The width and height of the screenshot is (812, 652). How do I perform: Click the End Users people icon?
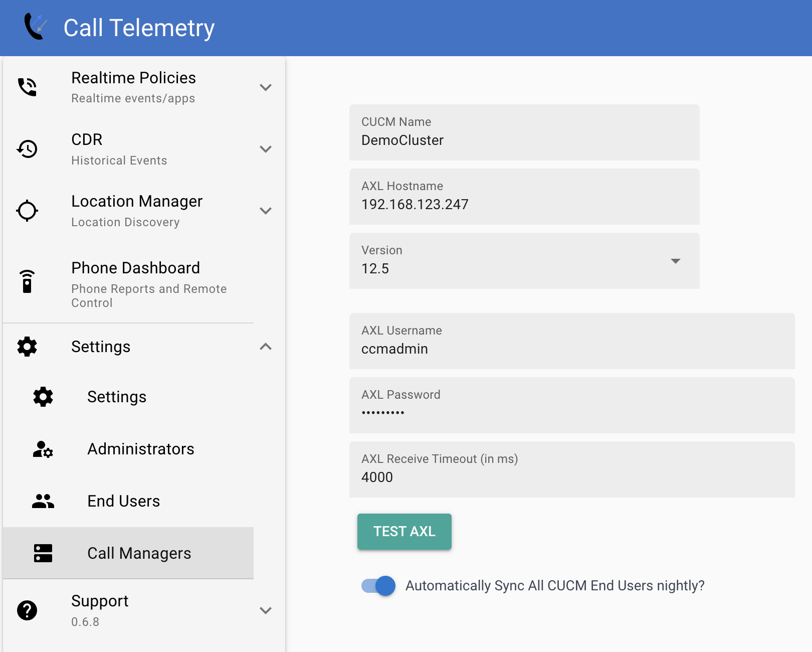tap(43, 501)
